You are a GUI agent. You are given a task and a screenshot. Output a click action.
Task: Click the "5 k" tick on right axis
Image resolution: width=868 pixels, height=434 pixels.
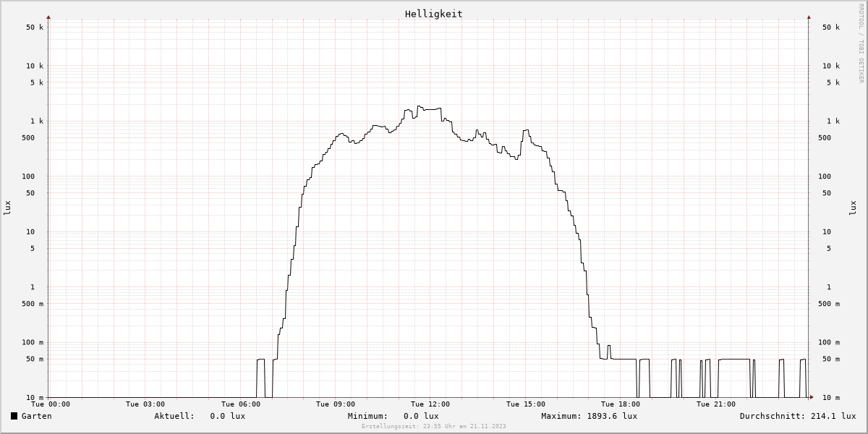pyautogui.click(x=833, y=82)
